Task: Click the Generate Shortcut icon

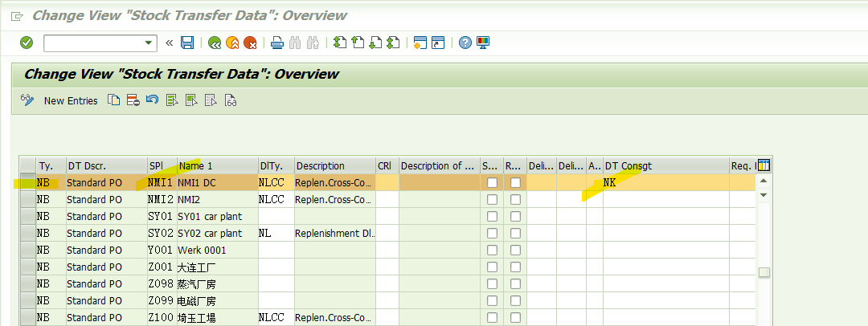Action: coord(438,43)
